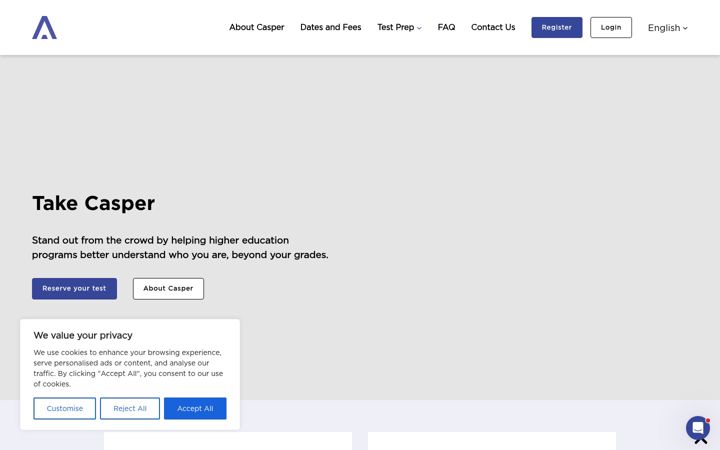Click Reserve your test button

click(x=74, y=288)
